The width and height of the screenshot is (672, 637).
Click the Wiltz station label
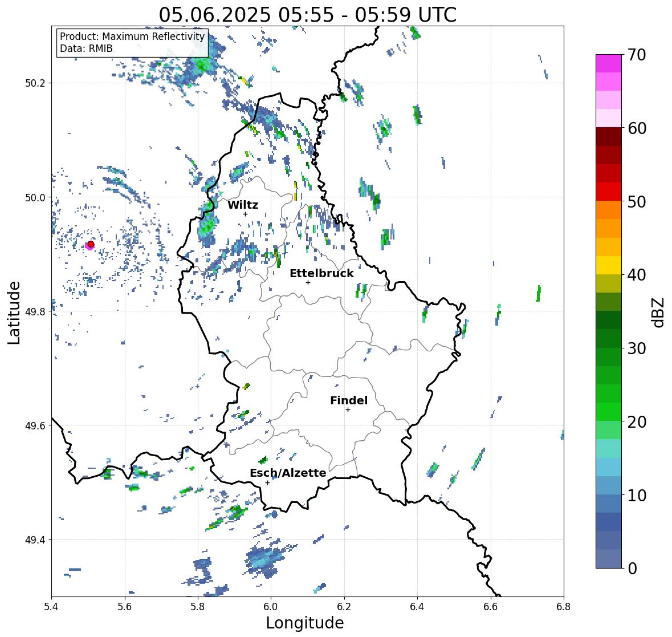click(243, 205)
